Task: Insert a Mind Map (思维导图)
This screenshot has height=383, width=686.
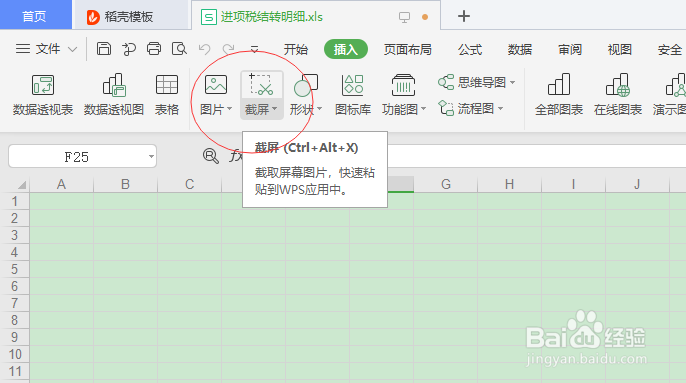Action: pos(472,82)
